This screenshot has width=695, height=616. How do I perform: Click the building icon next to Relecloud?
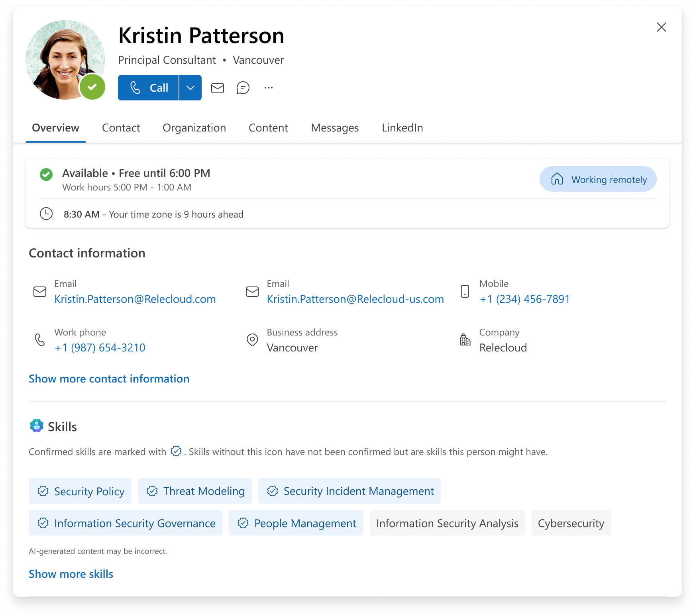pyautogui.click(x=465, y=340)
